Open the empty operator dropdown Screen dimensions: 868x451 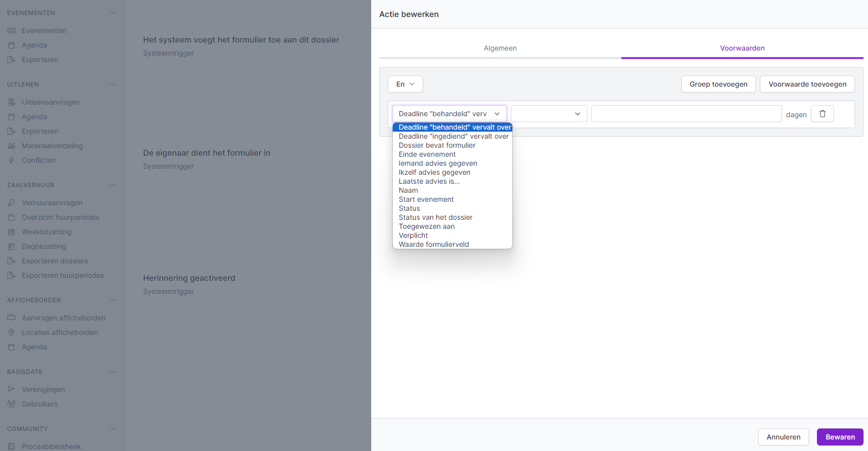(x=549, y=114)
